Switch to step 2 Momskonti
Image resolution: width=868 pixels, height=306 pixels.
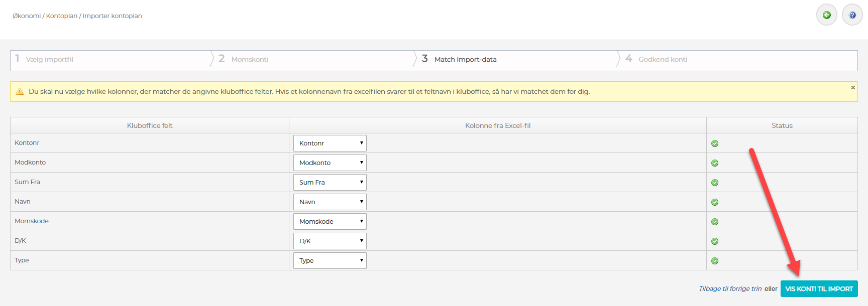coord(250,59)
